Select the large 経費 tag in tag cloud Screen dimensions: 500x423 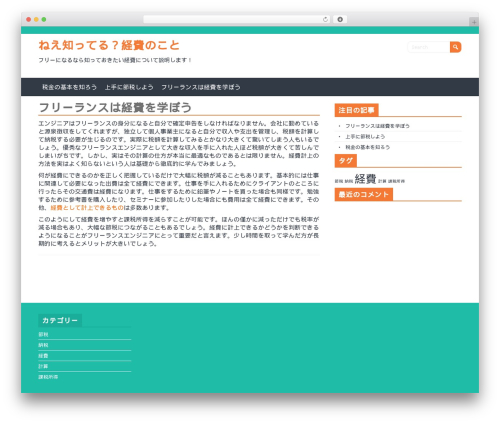coord(365,179)
